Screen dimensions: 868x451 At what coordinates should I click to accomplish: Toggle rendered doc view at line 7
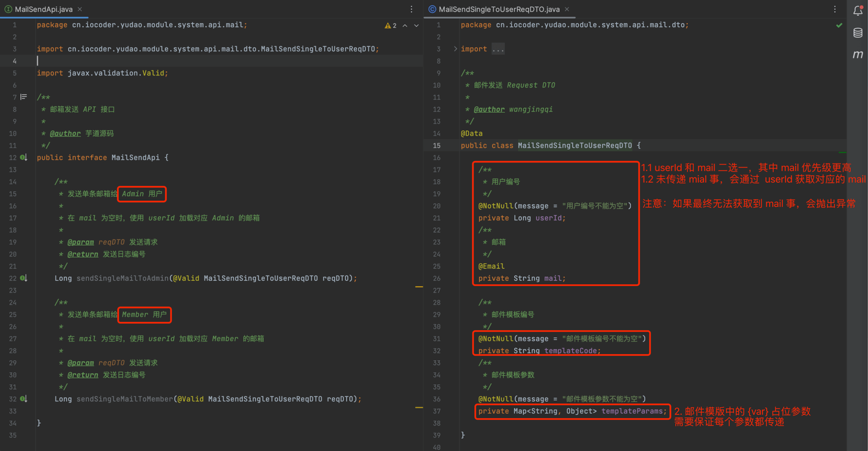pyautogui.click(x=24, y=97)
